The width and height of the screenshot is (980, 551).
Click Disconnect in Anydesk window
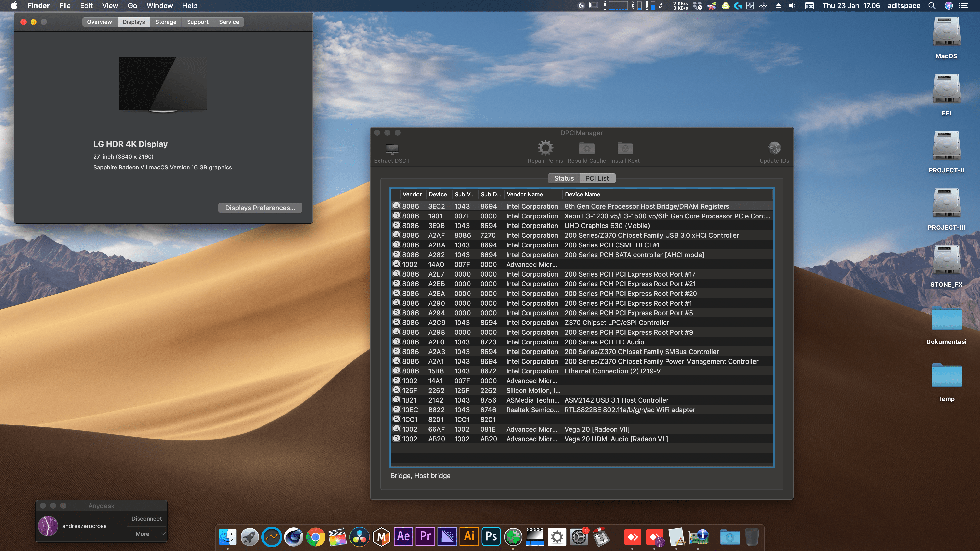[x=146, y=519]
